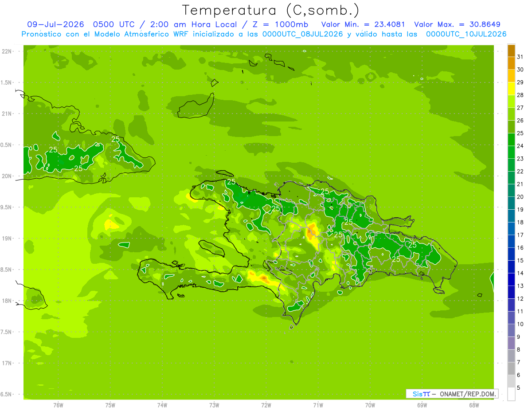The height and width of the screenshot is (411, 532).
Task: Click the legend scale value 27
Action: click(x=520, y=108)
